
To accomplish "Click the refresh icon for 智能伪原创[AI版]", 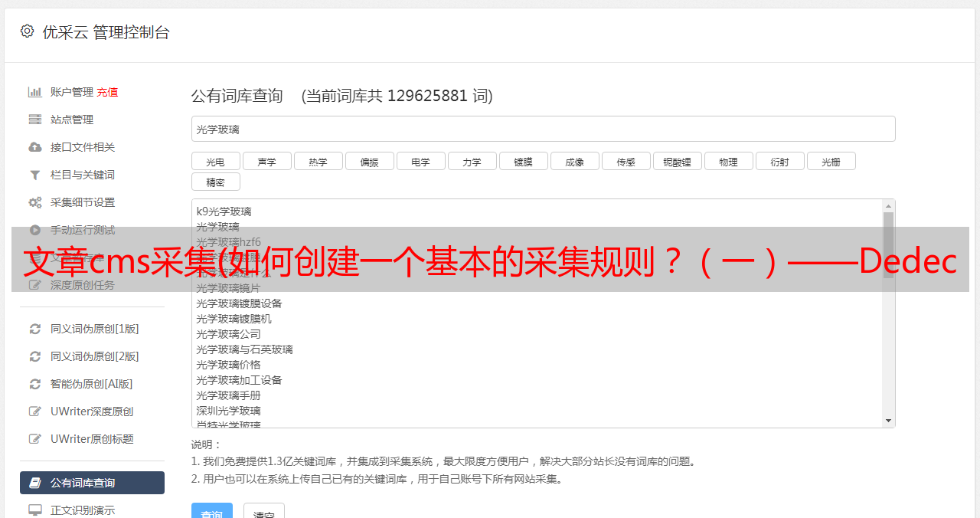I will 35,384.
